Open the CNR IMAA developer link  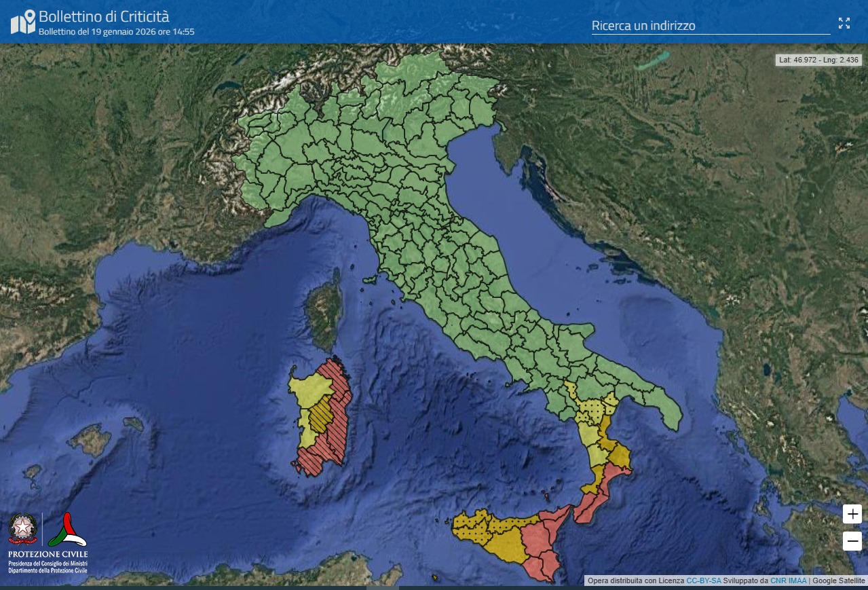[x=787, y=580]
